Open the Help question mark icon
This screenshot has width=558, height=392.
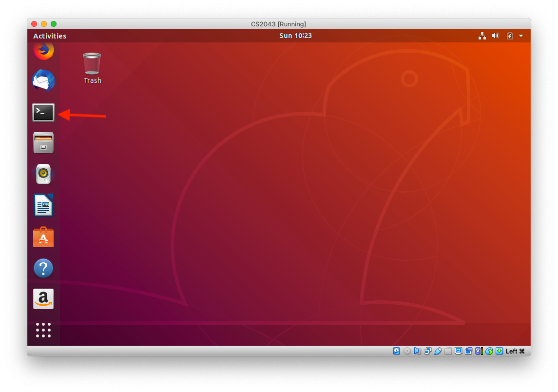coord(43,268)
